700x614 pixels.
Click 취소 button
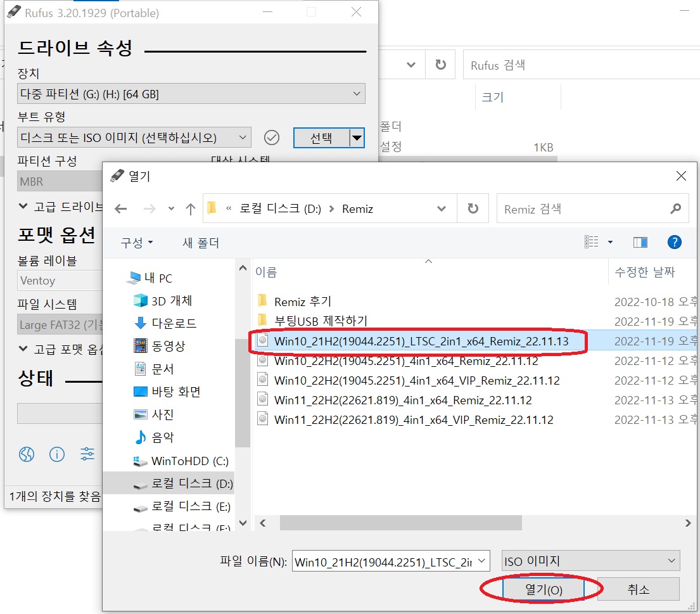click(x=639, y=589)
